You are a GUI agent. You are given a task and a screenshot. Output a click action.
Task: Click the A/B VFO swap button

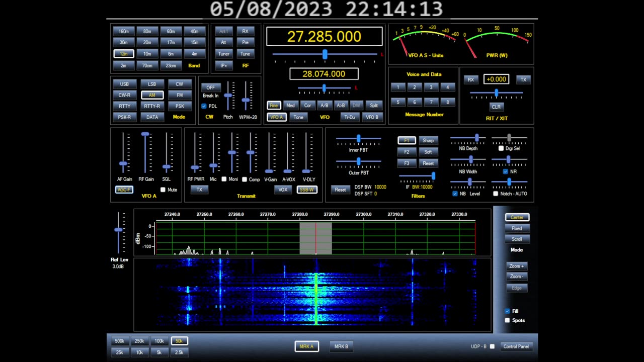tap(324, 106)
